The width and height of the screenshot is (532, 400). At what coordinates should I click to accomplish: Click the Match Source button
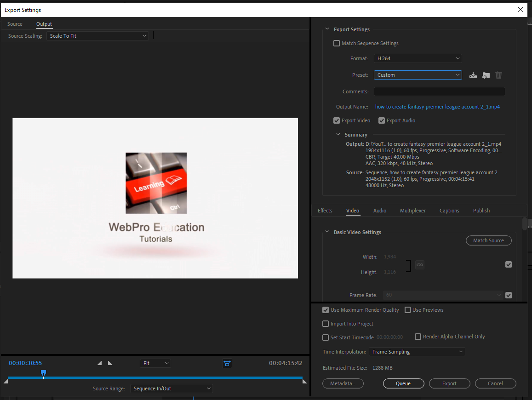pos(489,240)
